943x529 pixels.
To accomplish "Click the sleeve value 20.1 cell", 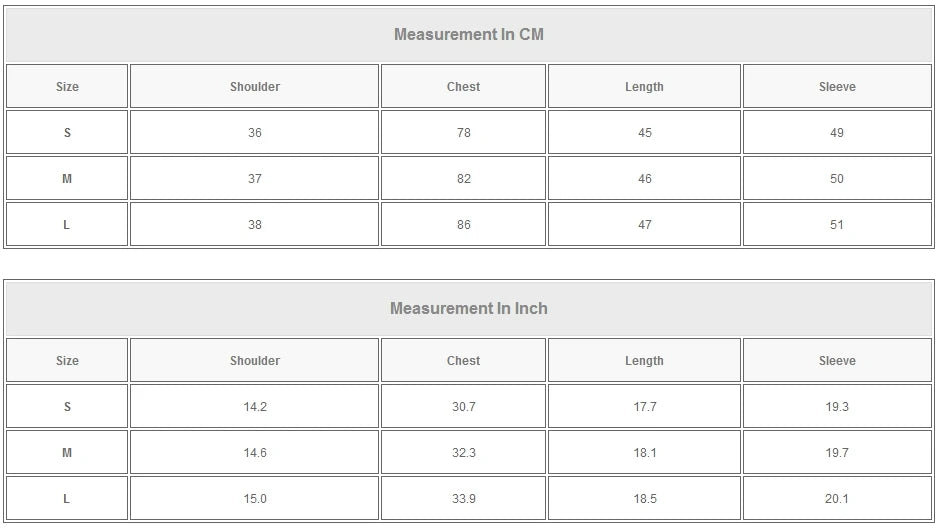I will (x=837, y=499).
